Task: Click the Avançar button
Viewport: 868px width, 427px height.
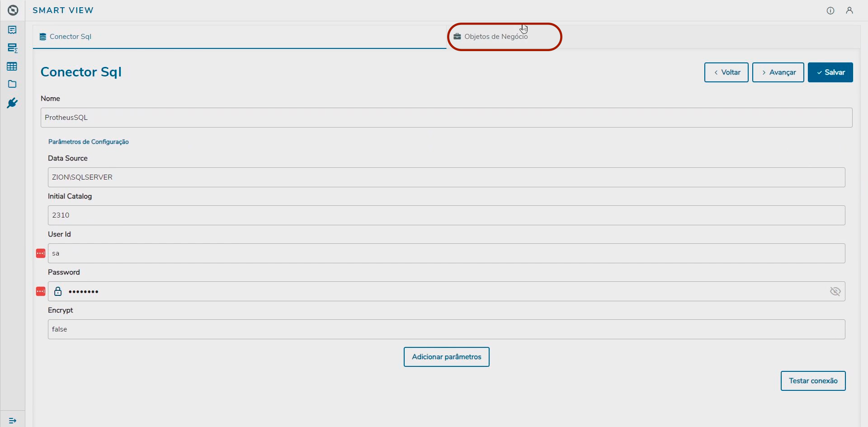Action: pos(778,72)
